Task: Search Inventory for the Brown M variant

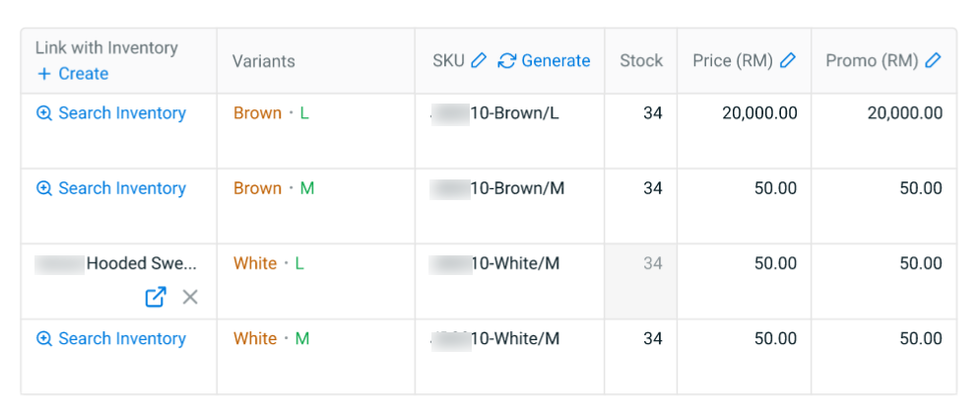Action: (111, 188)
